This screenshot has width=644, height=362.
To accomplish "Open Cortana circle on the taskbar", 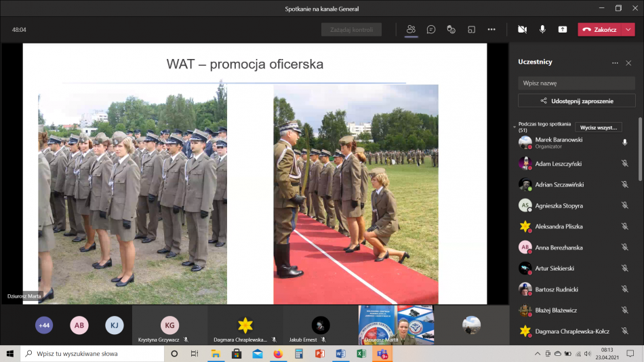I will click(174, 354).
